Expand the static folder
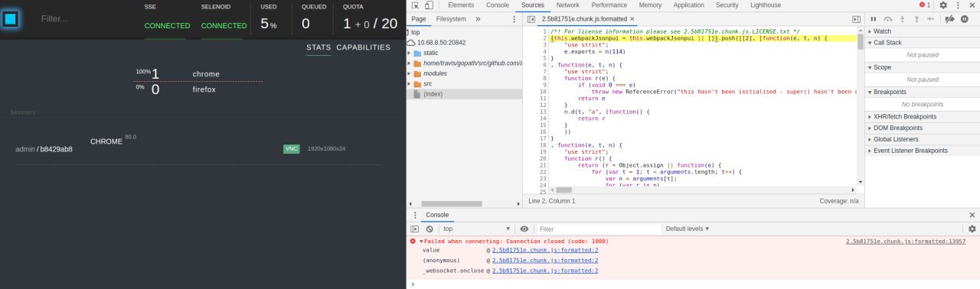Viewport: 980px width, 289px height. tap(409, 54)
